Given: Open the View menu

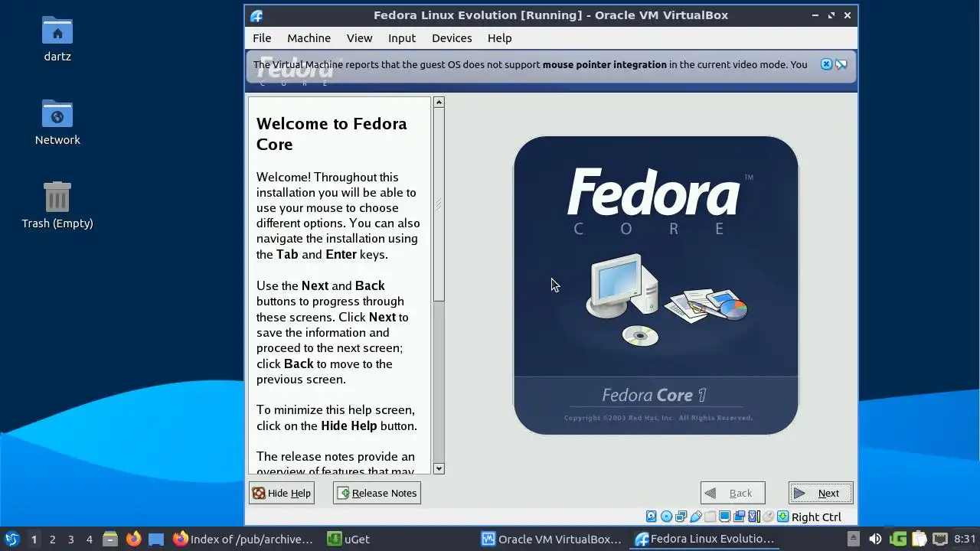Looking at the screenshot, I should 359,38.
